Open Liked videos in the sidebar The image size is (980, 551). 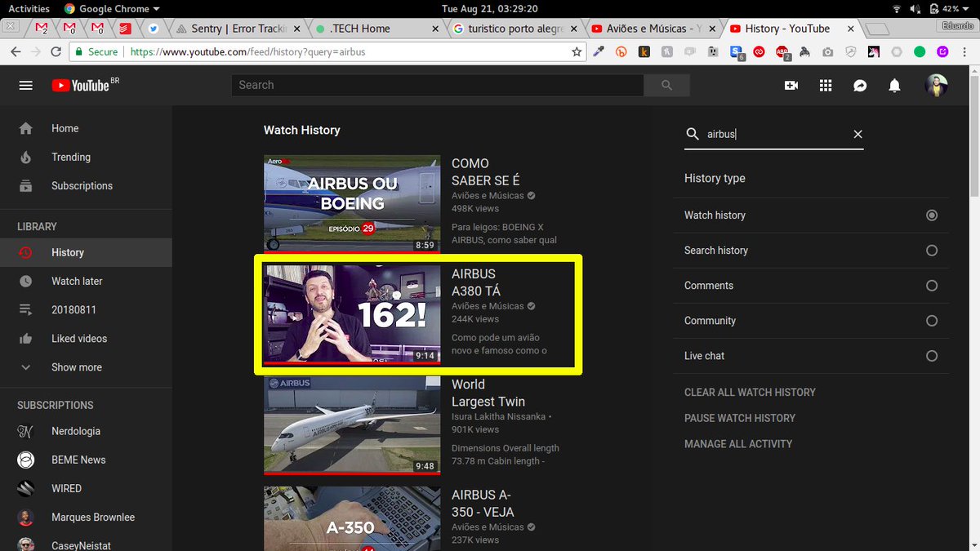pyautogui.click(x=86, y=338)
